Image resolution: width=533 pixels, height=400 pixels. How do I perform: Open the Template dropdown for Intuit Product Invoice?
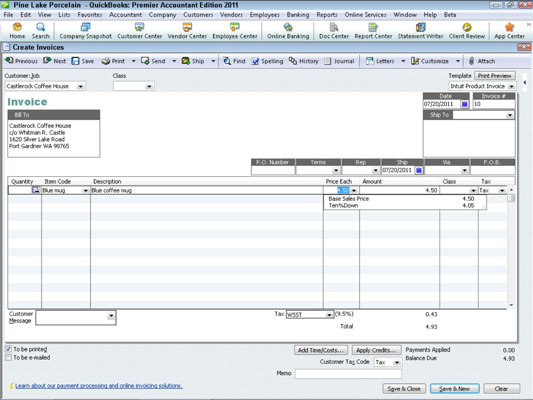(x=511, y=86)
